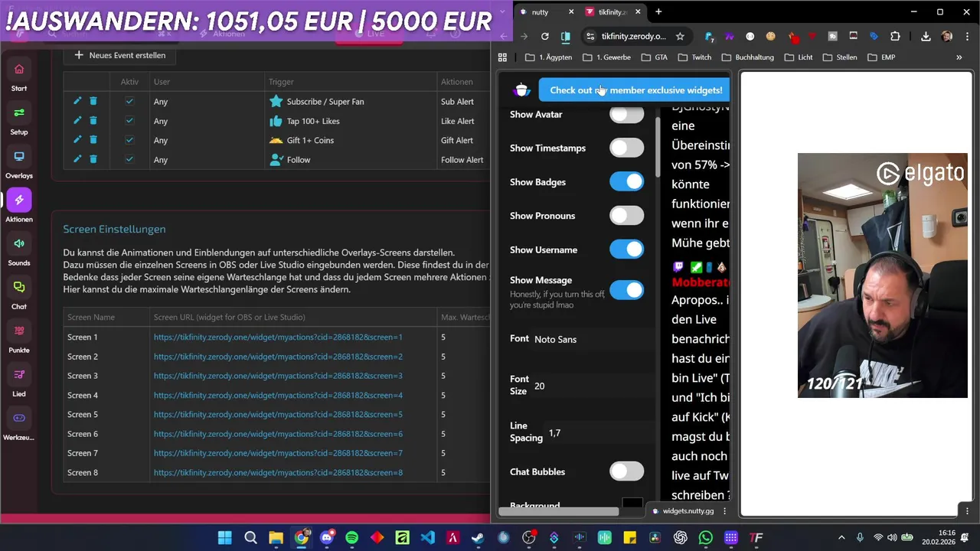Delete the Sub Alert event row

[93, 101]
